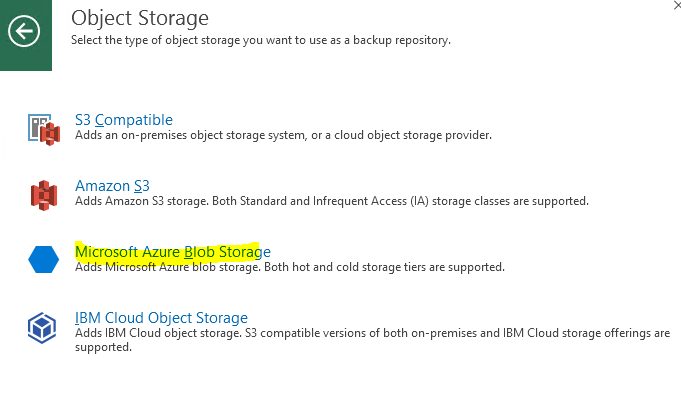The image size is (681, 396).
Task: Click the hot and cold tiers description
Action: pos(290,267)
